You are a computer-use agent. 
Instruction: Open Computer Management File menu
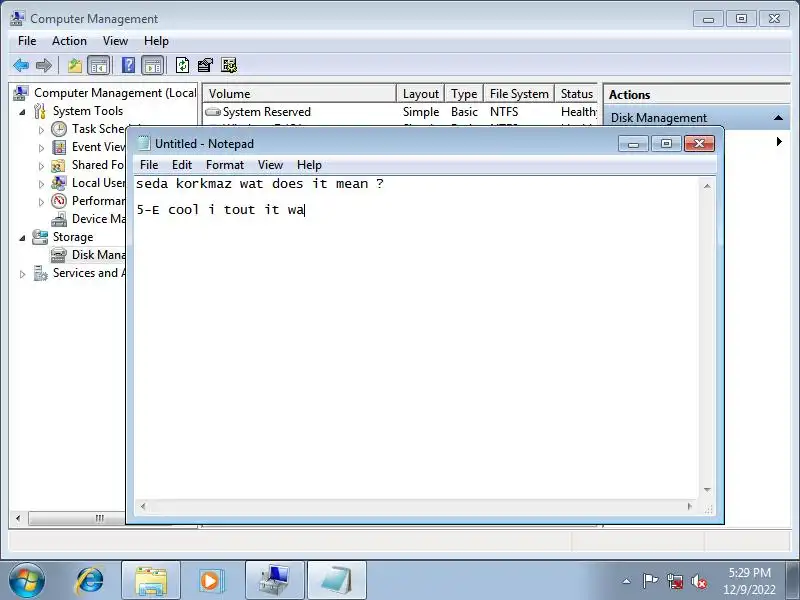pyautogui.click(x=27, y=41)
